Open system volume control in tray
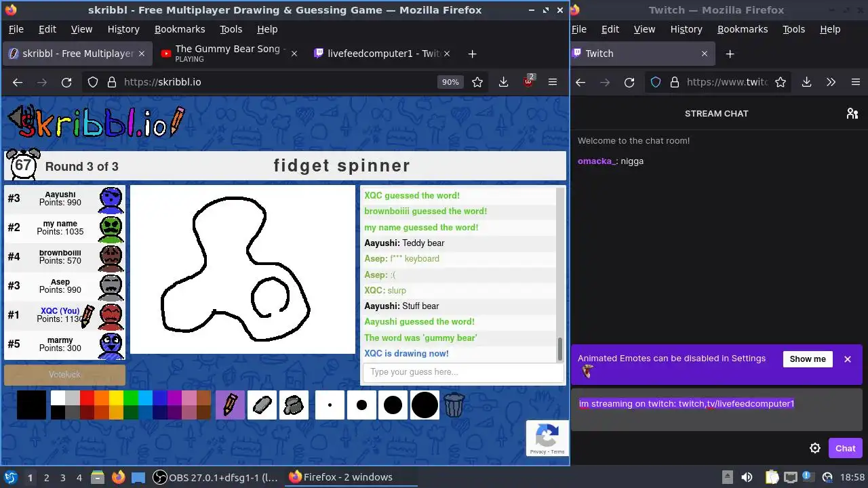 747,477
